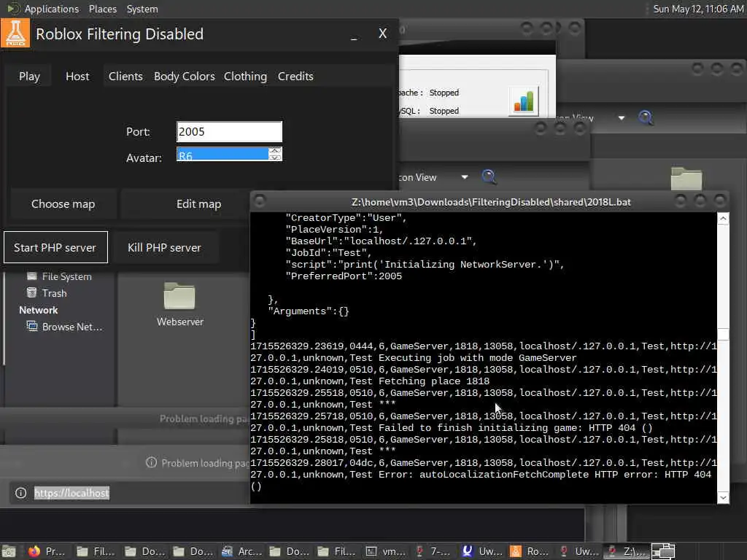Decrease Avatar selection with down stepper arrow
Screen dimensions: 747x560
click(275, 157)
